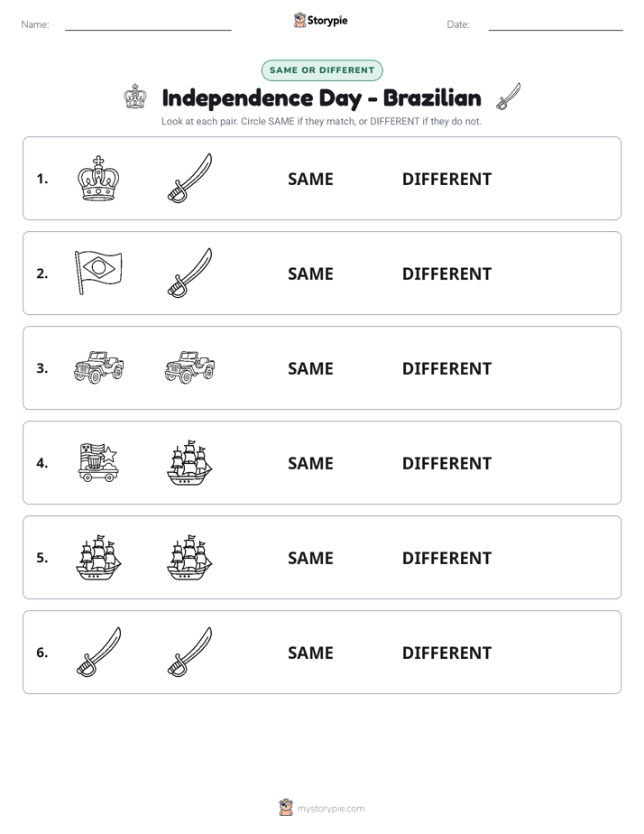The height and width of the screenshot is (834, 644).
Task: Click the right sword icon in row 6
Action: pyautogui.click(x=189, y=652)
